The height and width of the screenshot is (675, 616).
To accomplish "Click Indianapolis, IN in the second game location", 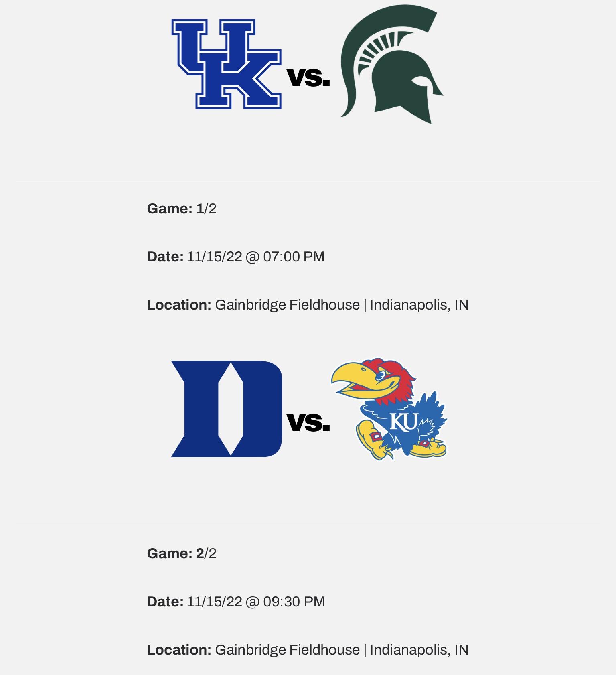I will [x=419, y=650].
